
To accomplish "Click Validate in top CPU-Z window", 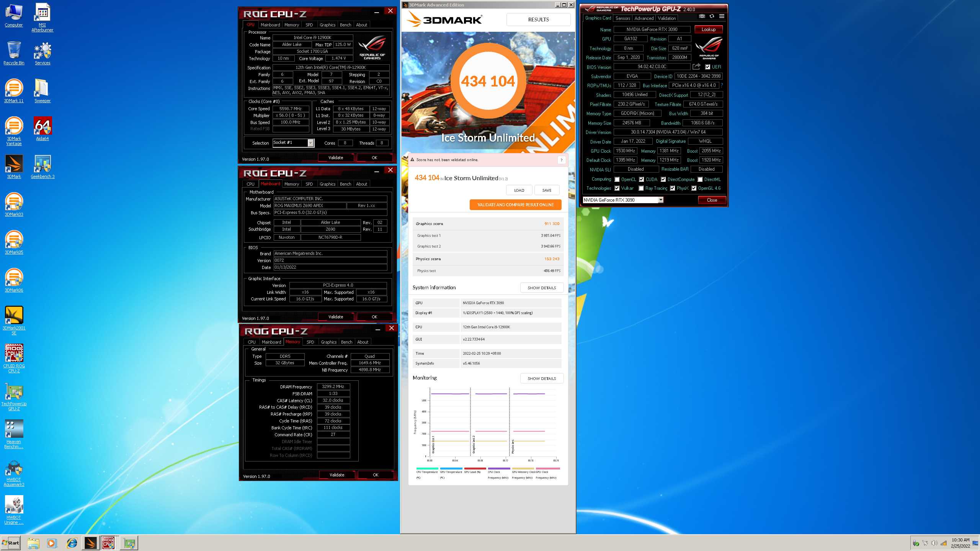I will point(336,158).
